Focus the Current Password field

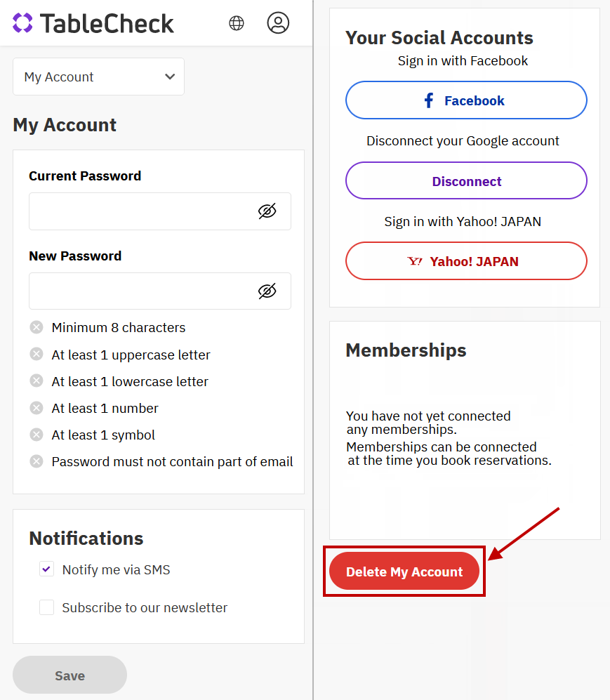(x=140, y=211)
